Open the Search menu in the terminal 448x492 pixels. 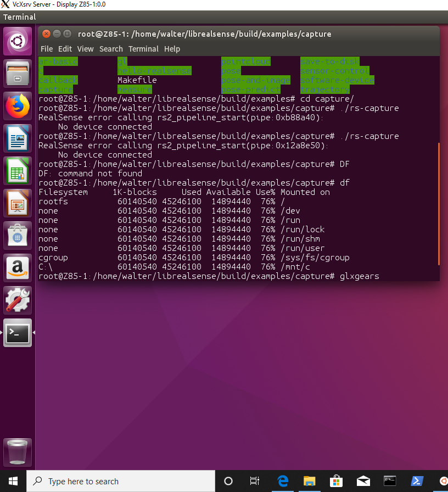111,49
